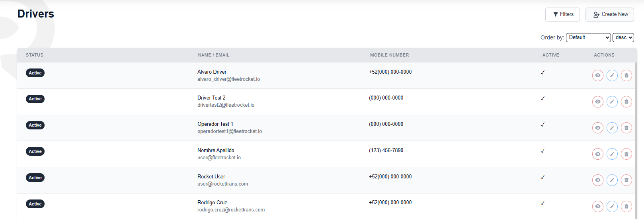Delete the Rodrigo Cruz driver
The width and height of the screenshot is (644, 219).
(626, 206)
